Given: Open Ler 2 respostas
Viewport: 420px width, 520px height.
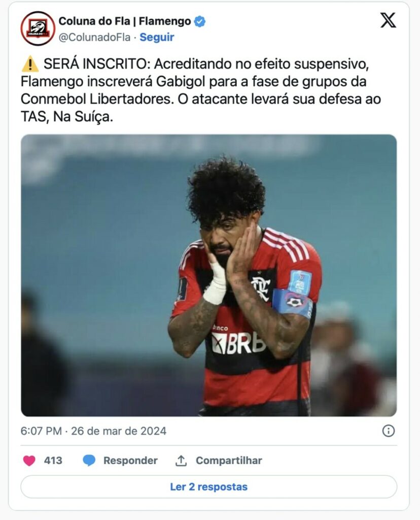Looking at the screenshot, I should [x=208, y=486].
